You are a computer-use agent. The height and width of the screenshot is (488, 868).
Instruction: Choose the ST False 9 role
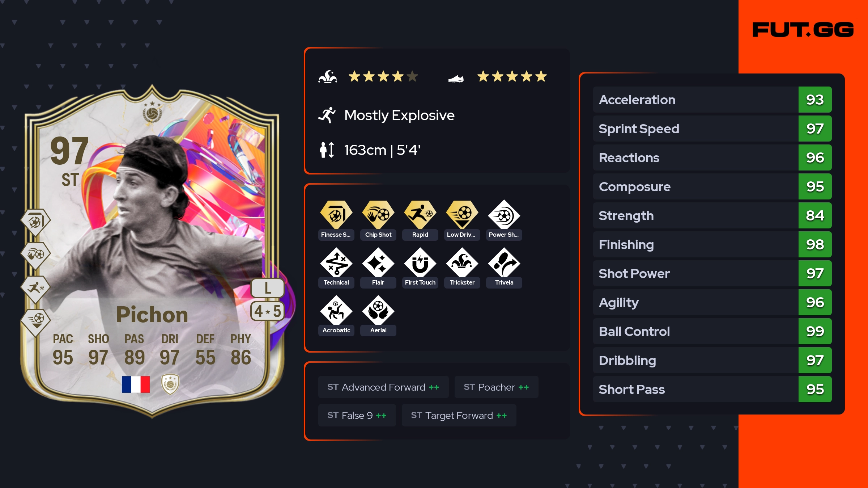click(x=357, y=415)
